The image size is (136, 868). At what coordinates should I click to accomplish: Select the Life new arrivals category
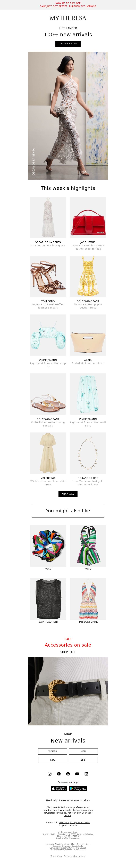pos(83,760)
